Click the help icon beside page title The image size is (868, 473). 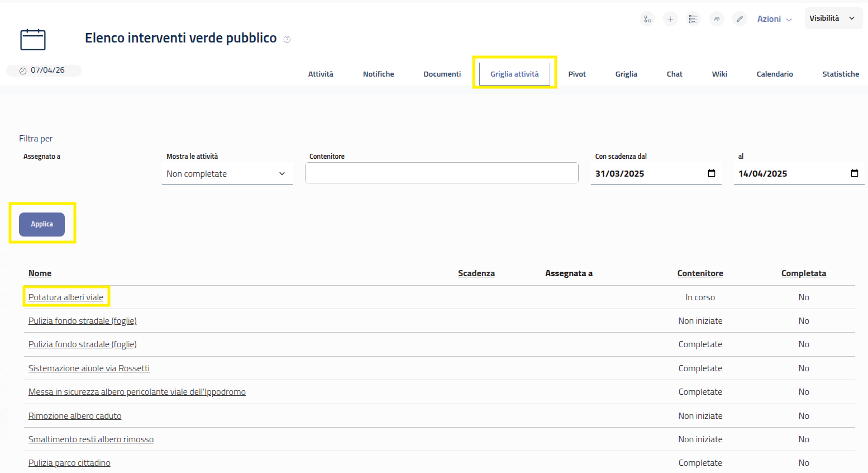(287, 39)
